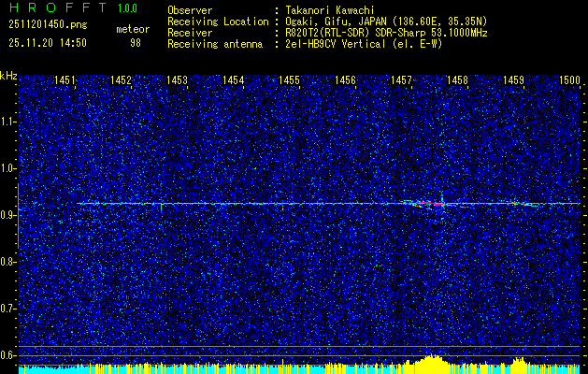The width and height of the screenshot is (588, 374).
Task: Click the meteor echo trace near 1459
Action: [523, 204]
